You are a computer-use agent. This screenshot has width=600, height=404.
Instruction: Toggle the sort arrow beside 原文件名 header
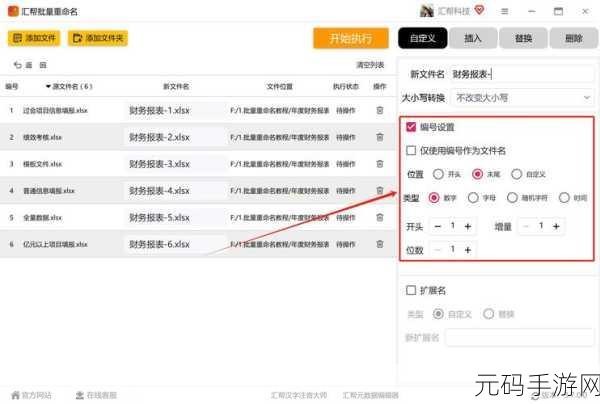click(x=48, y=86)
